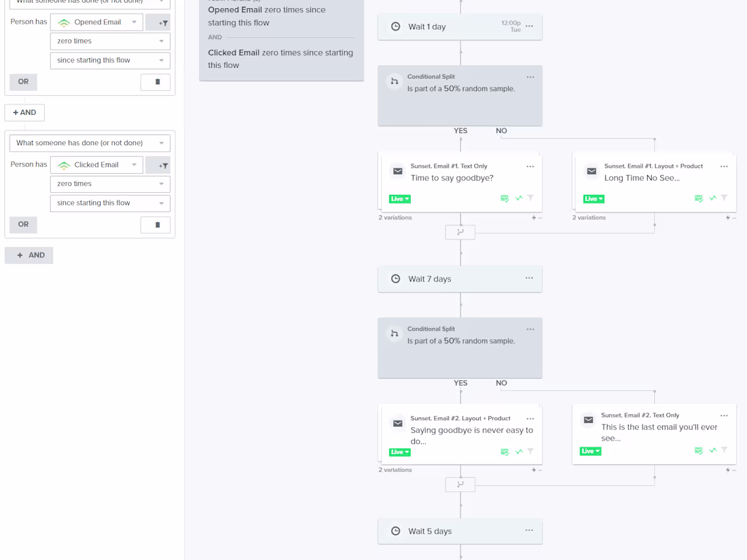The image size is (747, 560).
Task: Open the Live status dropdown on 'Long Time No See...'
Action: coord(594,198)
